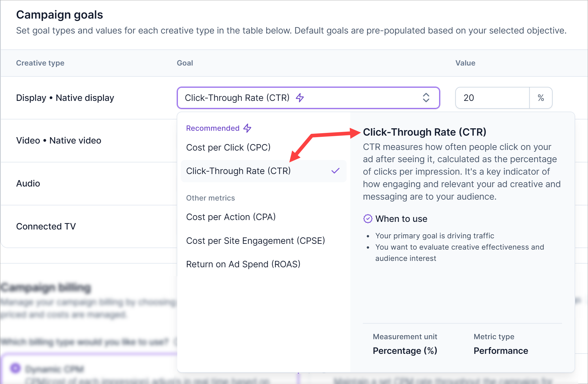The image size is (588, 384).
Task: Click the Click-Through Rate (CTR) description heading
Action: tap(424, 132)
